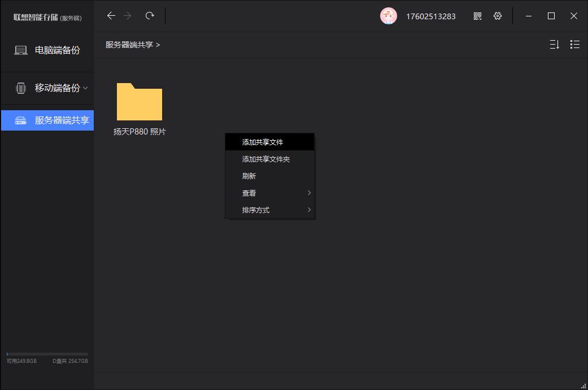Open the 查看 submenu arrow
The image size is (588, 390).
click(309, 193)
